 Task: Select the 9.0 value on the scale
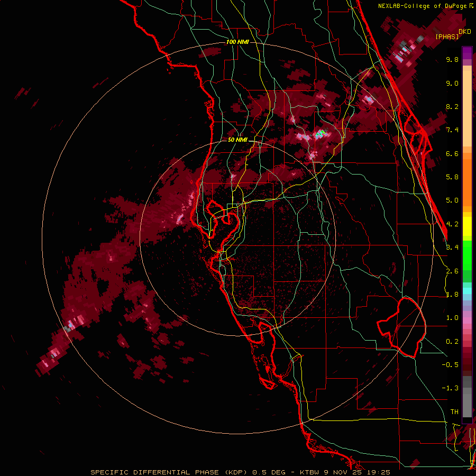[452, 83]
